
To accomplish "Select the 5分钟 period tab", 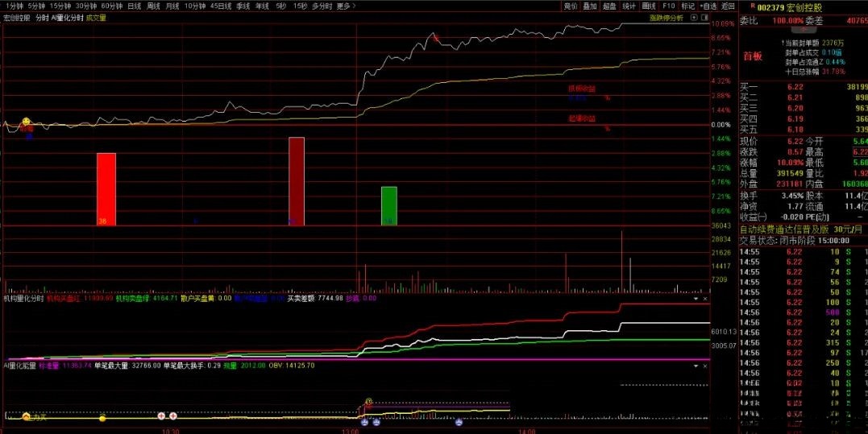I will (36, 6).
